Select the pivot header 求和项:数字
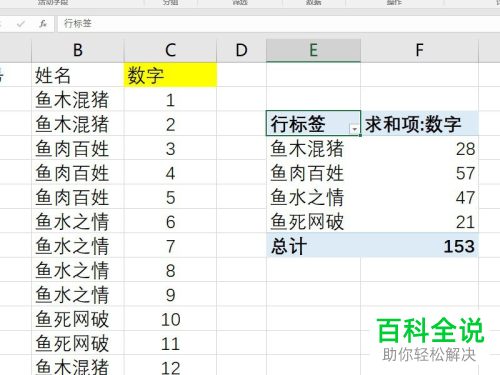This screenshot has width=500, height=375. (x=419, y=123)
